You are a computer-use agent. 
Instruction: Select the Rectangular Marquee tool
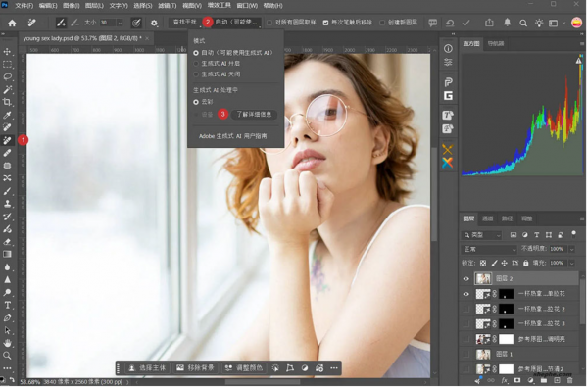[7, 64]
